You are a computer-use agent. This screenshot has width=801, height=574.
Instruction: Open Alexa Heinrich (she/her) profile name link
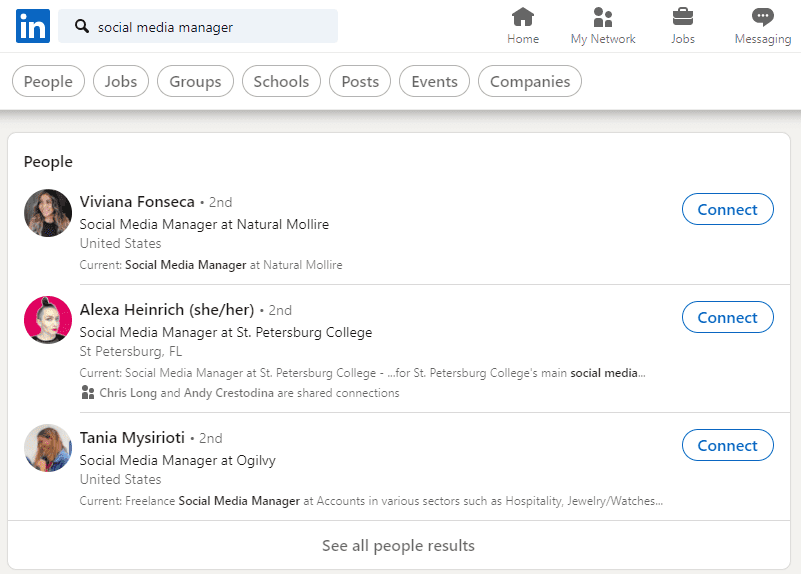[x=167, y=309]
